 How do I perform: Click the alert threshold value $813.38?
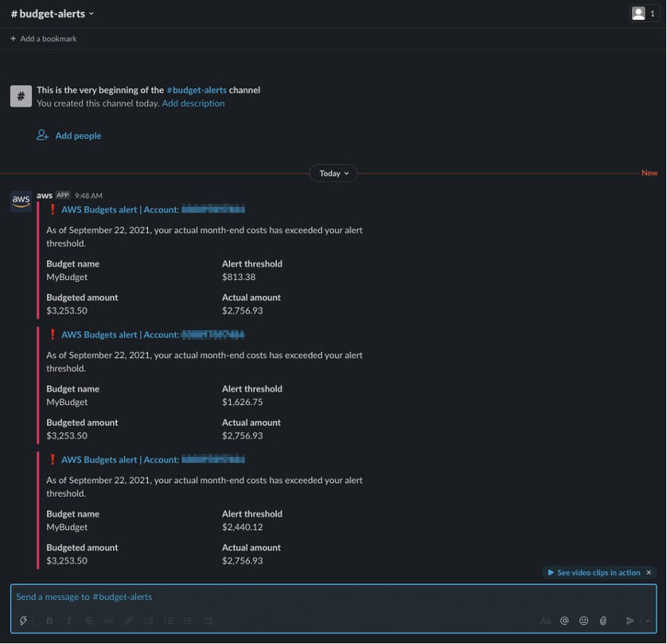[238, 277]
